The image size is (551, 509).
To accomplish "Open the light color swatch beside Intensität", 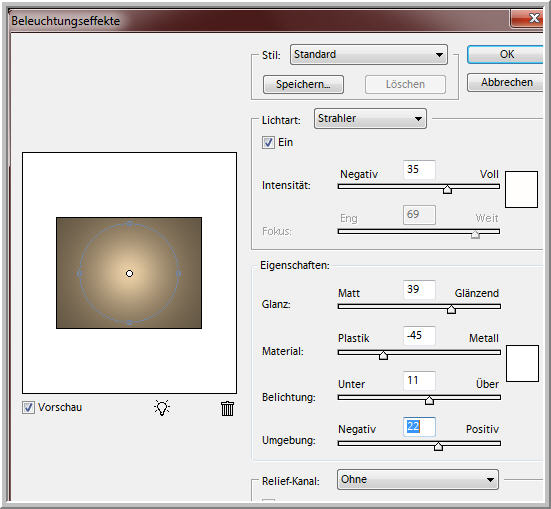I will coord(521,189).
